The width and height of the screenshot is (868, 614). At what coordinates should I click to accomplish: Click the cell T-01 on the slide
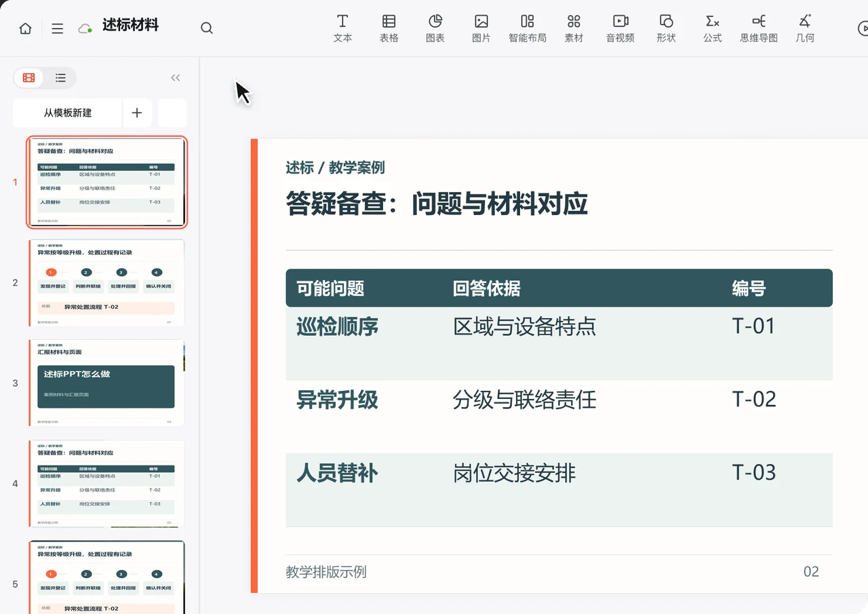tap(754, 326)
